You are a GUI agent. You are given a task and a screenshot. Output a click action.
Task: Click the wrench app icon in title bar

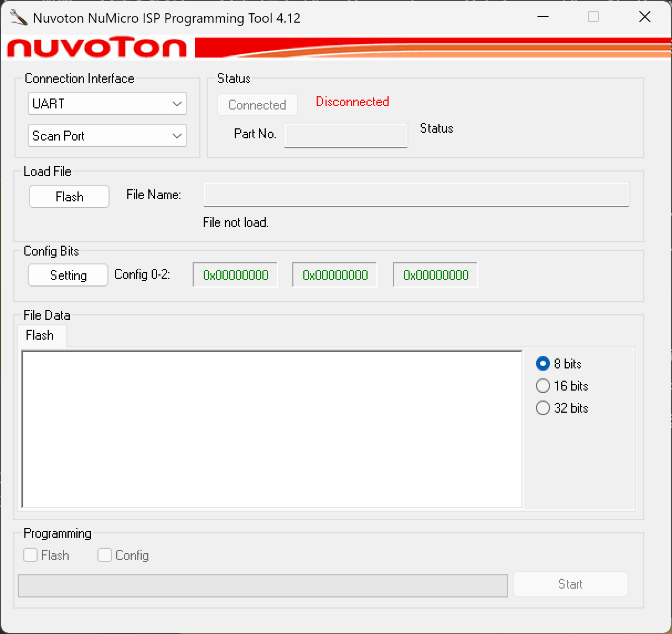pos(18,18)
